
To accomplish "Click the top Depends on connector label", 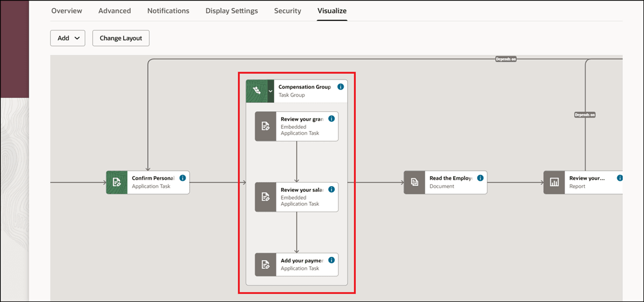I will [506, 59].
